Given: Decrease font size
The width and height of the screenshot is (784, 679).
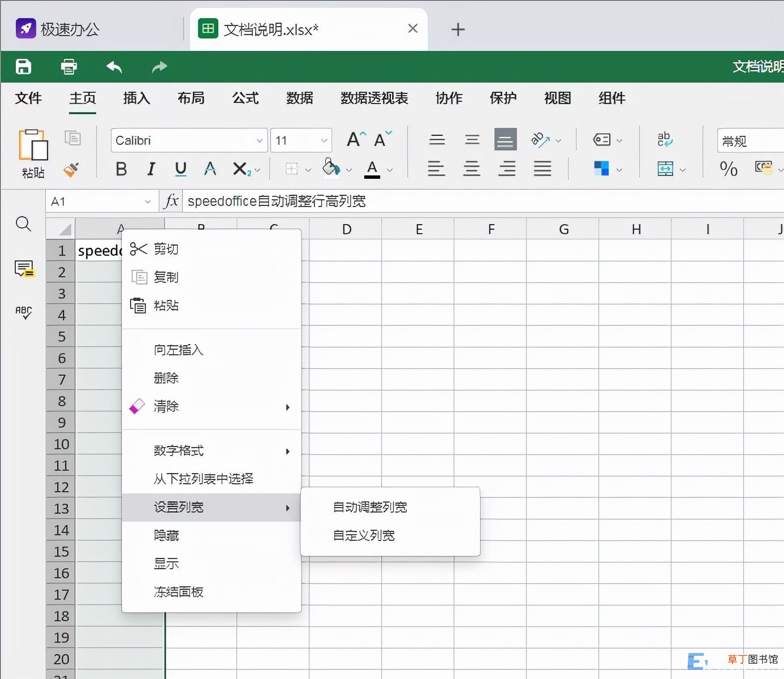Looking at the screenshot, I should click(383, 139).
